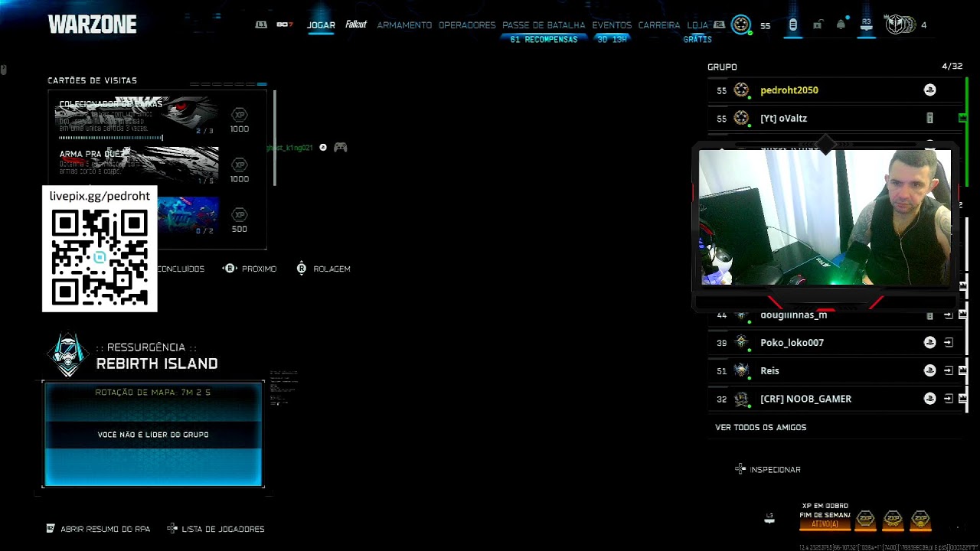Click the 61 RECOMPENSAS badge
The height and width of the screenshot is (551, 980).
(544, 40)
